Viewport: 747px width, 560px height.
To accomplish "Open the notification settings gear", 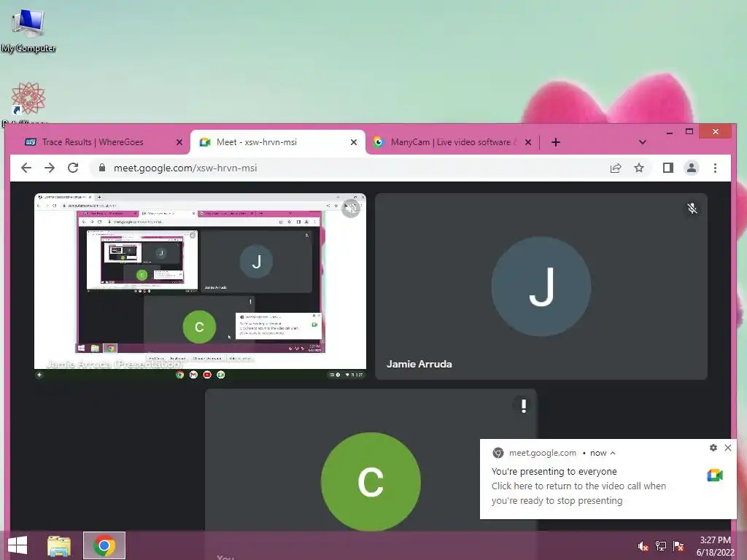I will (713, 448).
